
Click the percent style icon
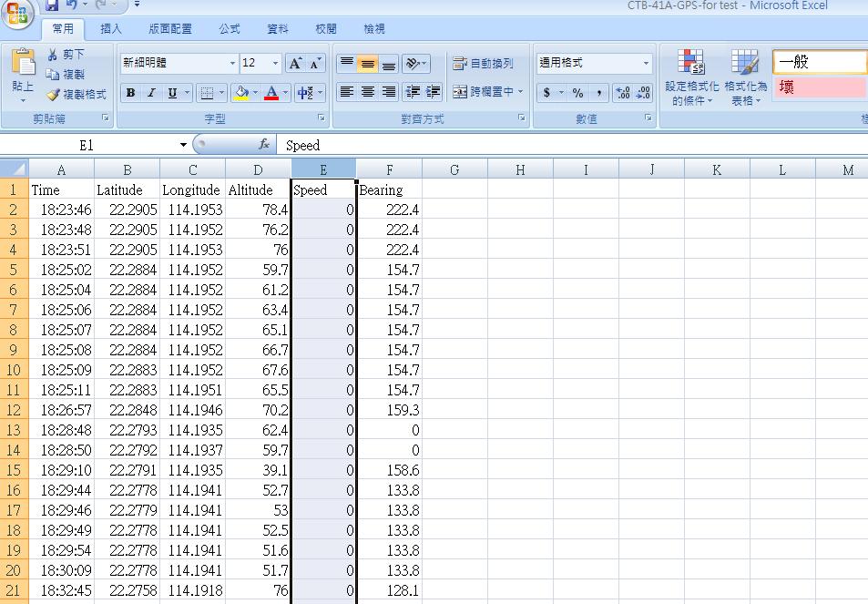tap(577, 93)
